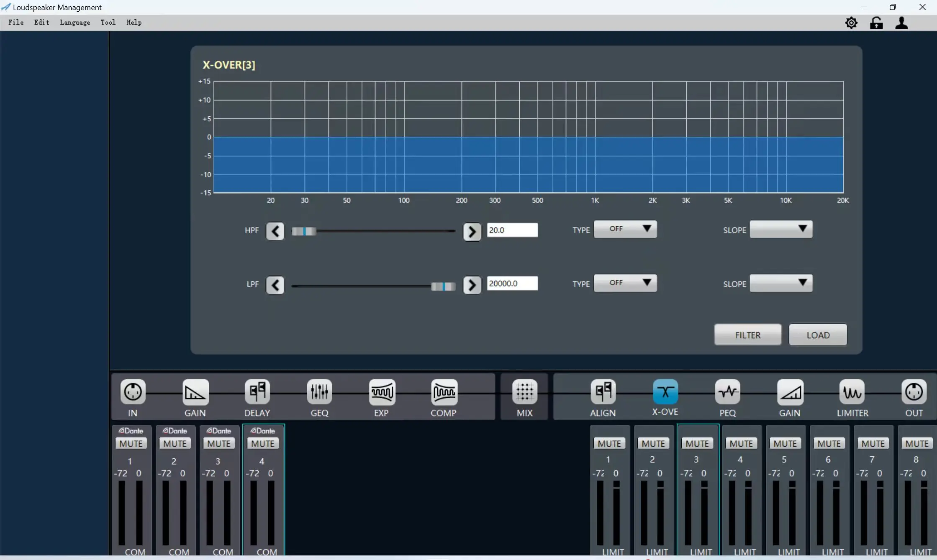Open the IN input module

133,392
